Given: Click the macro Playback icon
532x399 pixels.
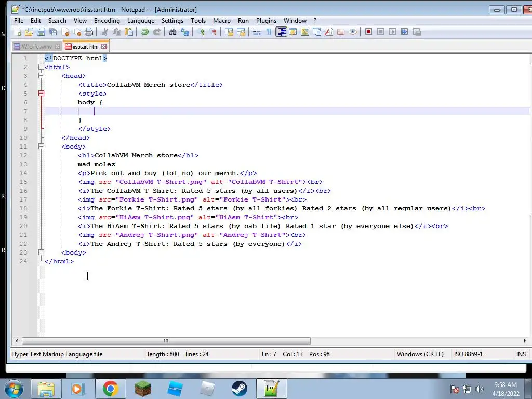Looking at the screenshot, I should 393,32.
